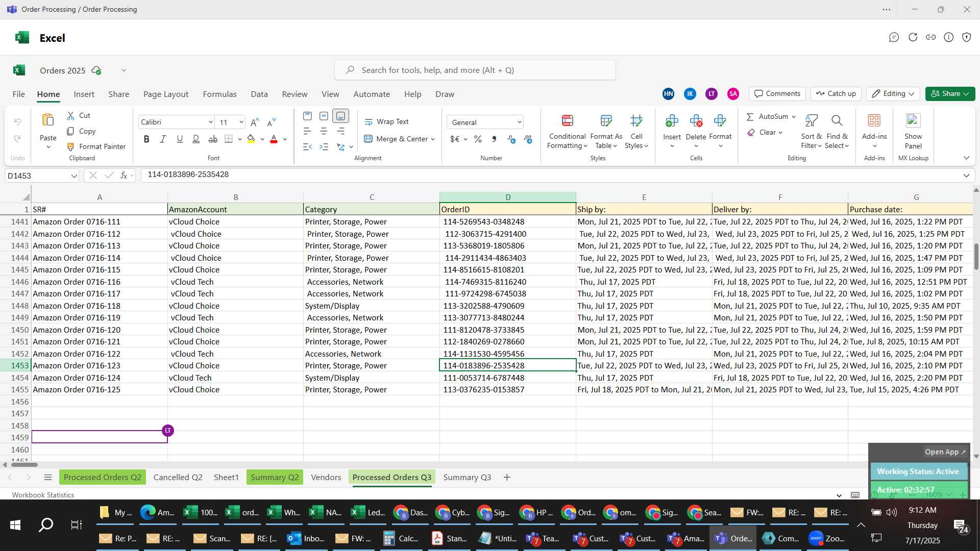The image size is (980, 551).
Task: Click the increase decimal icon
Action: [x=511, y=139]
